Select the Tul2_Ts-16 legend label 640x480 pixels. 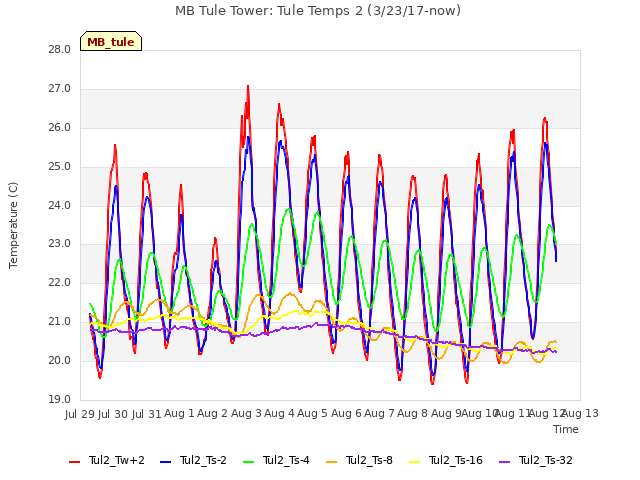click(456, 460)
